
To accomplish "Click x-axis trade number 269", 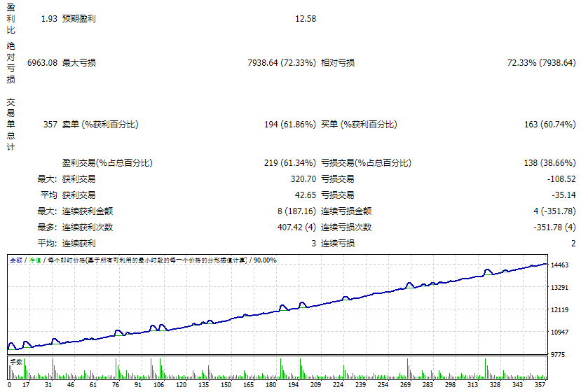I will 405,385.
